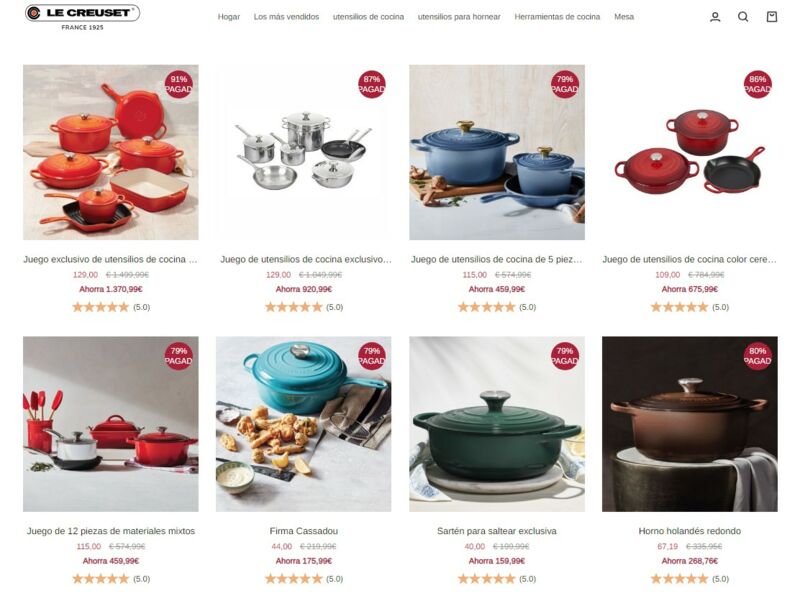800x601 pixels.
Task: Open Firma Cassadou product link
Action: 304,531
